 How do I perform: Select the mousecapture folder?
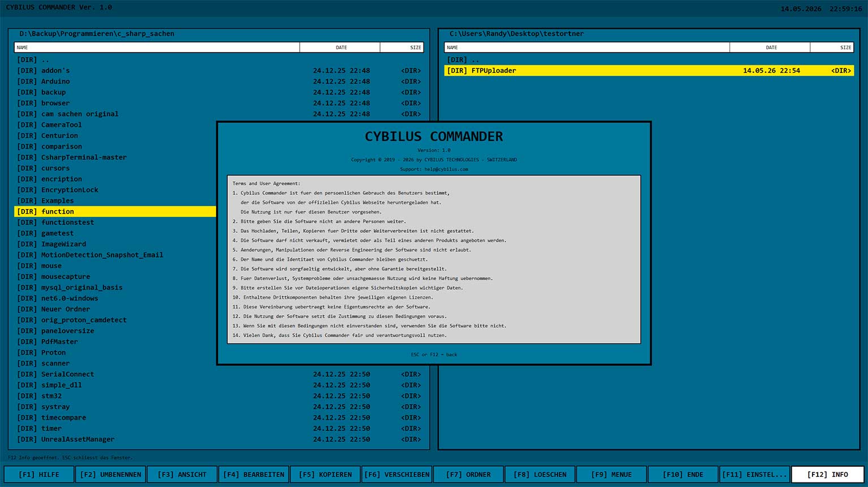pos(115,276)
